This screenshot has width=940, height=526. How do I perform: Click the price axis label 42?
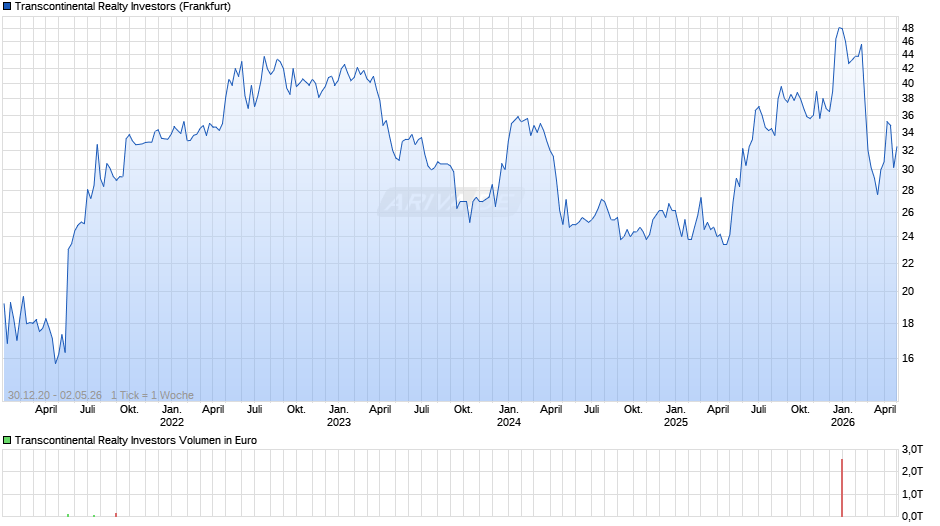tap(908, 68)
